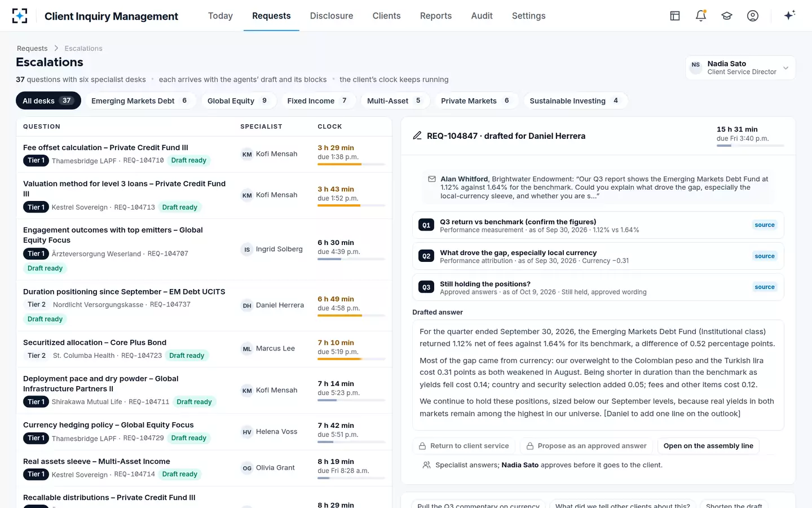This screenshot has width=812, height=508.
Task: Open the Reports tab
Action: [x=436, y=16]
